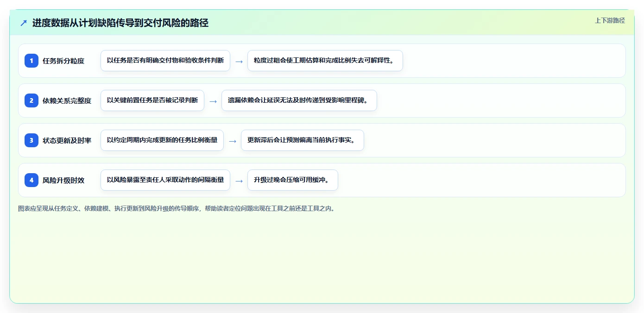The image size is (644, 313).
Task: Click the title 进度数据从计划缺陷传导到交付风险的路径
Action: pyautogui.click(x=120, y=23)
